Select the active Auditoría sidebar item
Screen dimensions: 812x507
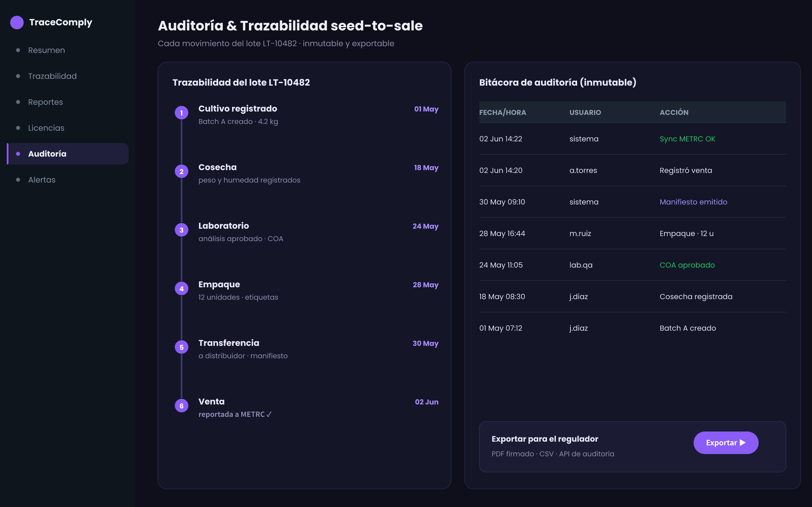coord(68,154)
